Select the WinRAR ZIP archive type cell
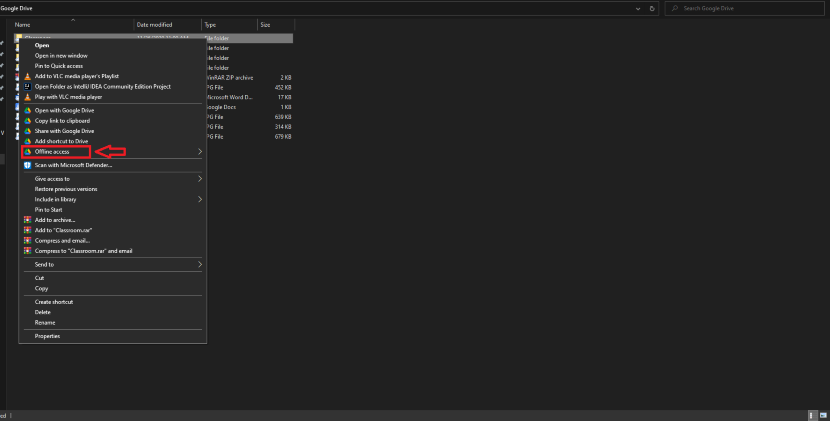 [230, 78]
